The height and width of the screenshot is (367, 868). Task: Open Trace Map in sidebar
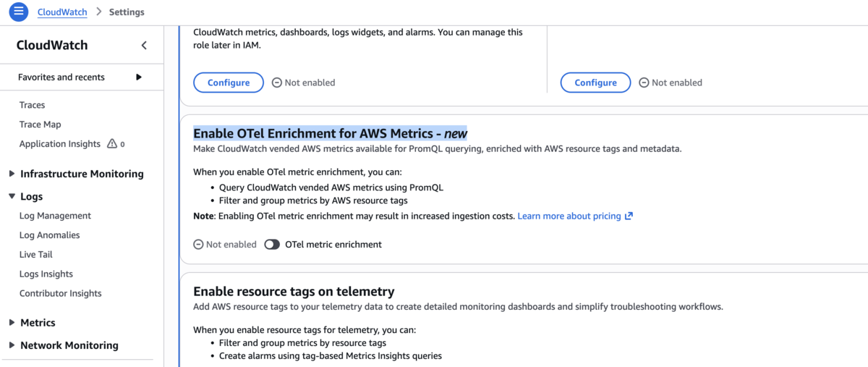[x=41, y=125]
